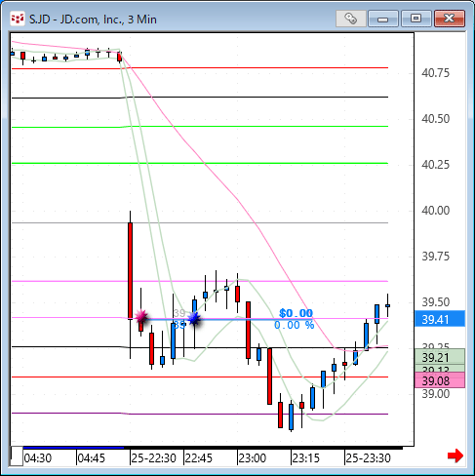Close the S.JD chart window
The height and width of the screenshot is (476, 475).
(450, 19)
